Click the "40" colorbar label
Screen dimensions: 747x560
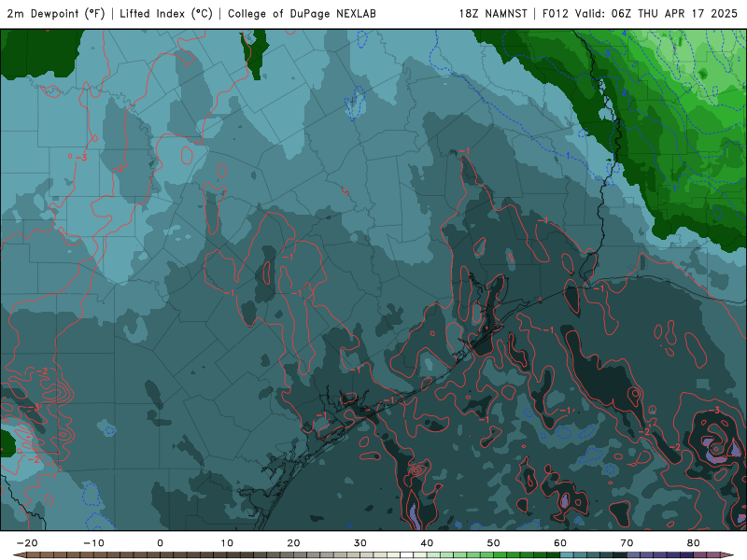(x=427, y=543)
